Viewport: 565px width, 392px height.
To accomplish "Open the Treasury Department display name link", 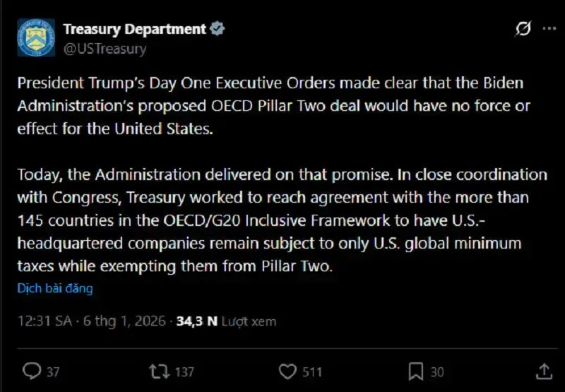I will click(x=134, y=29).
